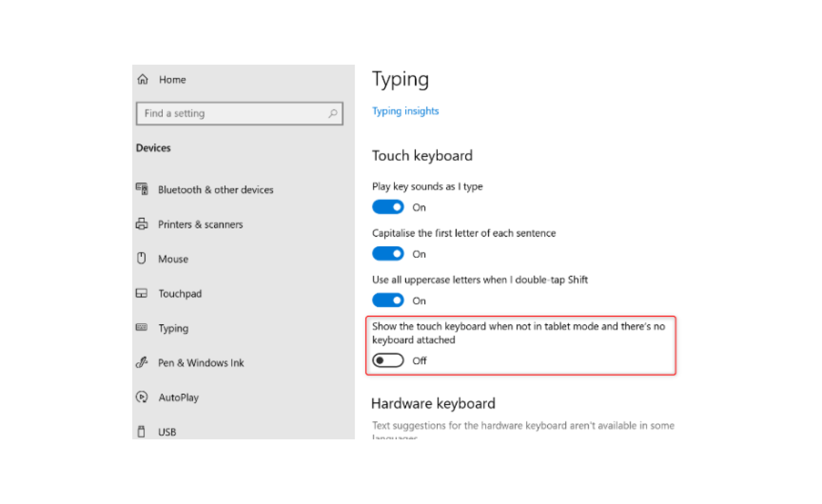Click the pen icon for Windows Ink

click(141, 362)
